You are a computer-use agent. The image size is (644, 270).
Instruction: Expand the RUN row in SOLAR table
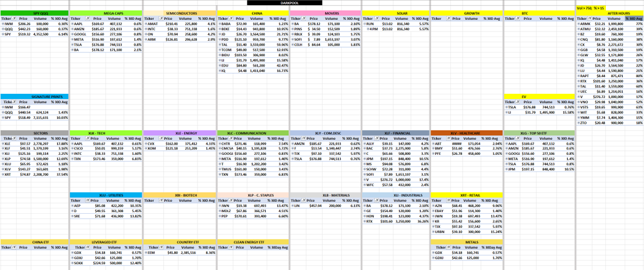pyautogui.click(x=364, y=24)
